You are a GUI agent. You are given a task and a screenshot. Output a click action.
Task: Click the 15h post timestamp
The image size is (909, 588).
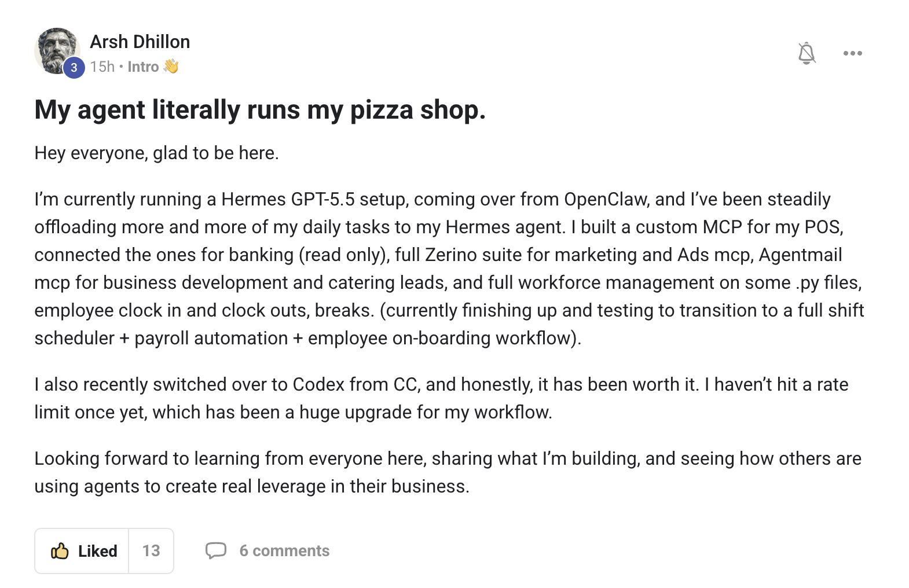102,67
